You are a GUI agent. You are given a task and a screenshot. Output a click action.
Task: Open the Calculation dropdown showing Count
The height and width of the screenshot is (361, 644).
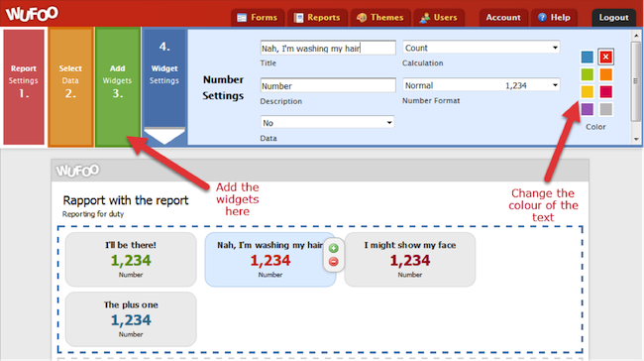[481, 48]
